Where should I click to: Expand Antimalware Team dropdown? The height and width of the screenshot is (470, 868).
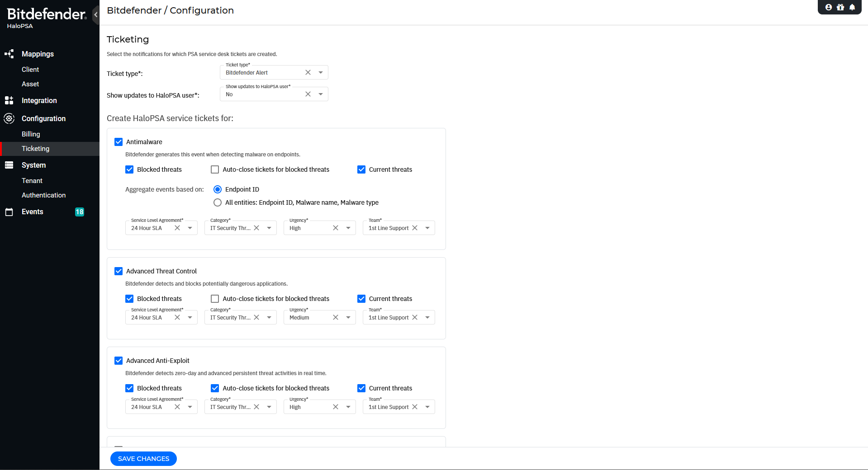click(x=427, y=228)
